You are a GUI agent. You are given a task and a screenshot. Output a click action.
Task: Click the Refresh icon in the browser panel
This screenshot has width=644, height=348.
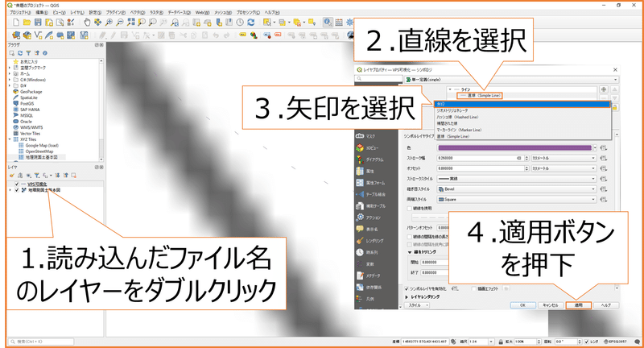click(20, 53)
